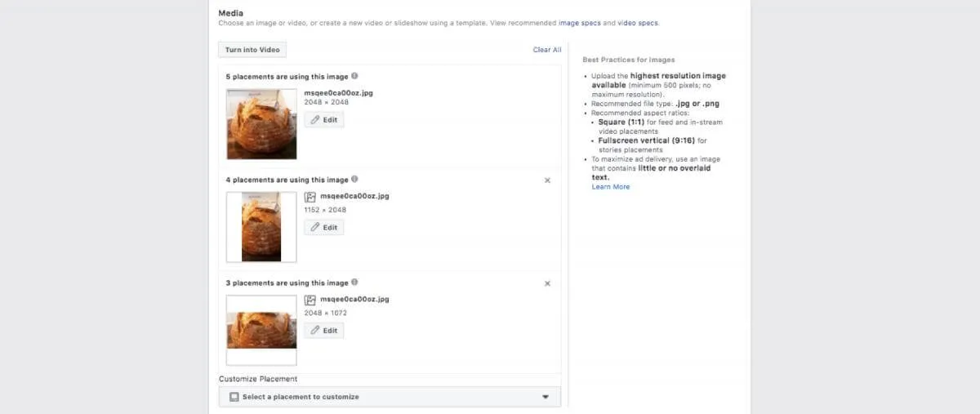Open the video specs link
This screenshot has height=414, width=980.
coord(637,23)
